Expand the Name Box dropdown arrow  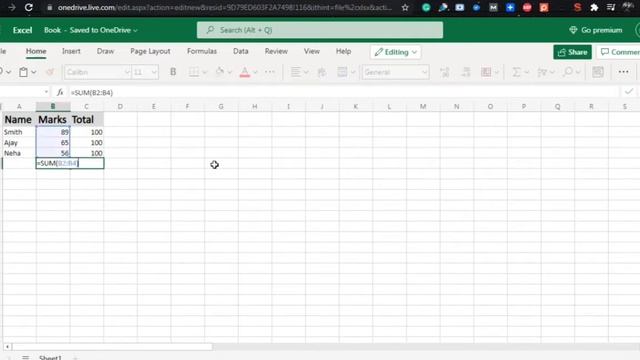tap(46, 92)
